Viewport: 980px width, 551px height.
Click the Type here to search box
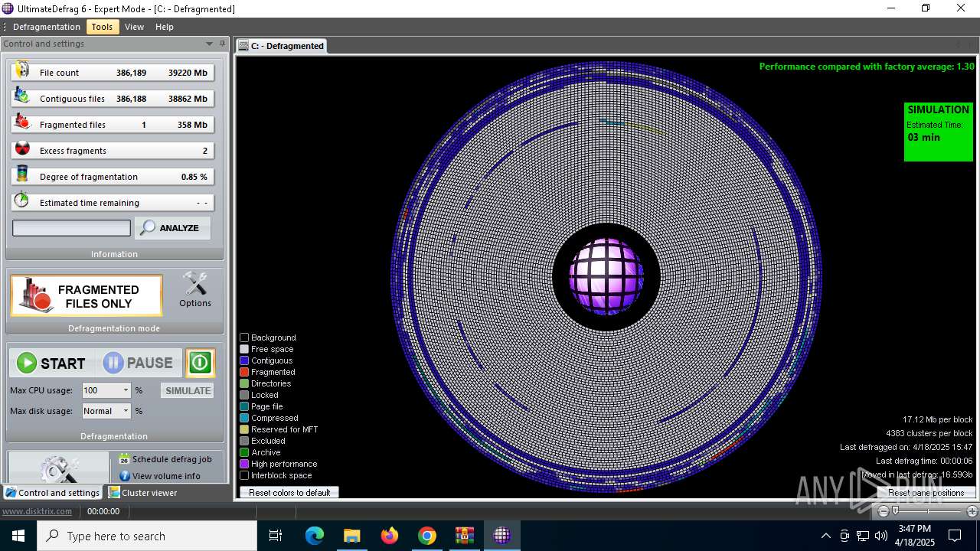[147, 536]
